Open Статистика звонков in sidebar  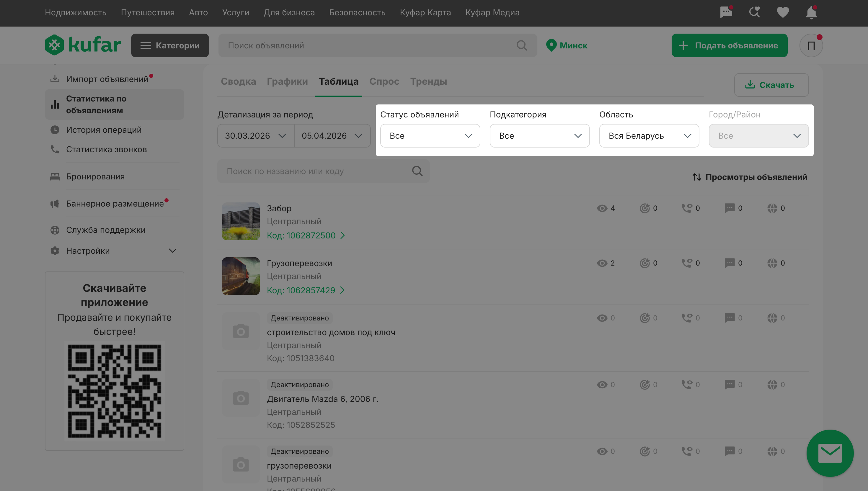pyautogui.click(x=114, y=149)
